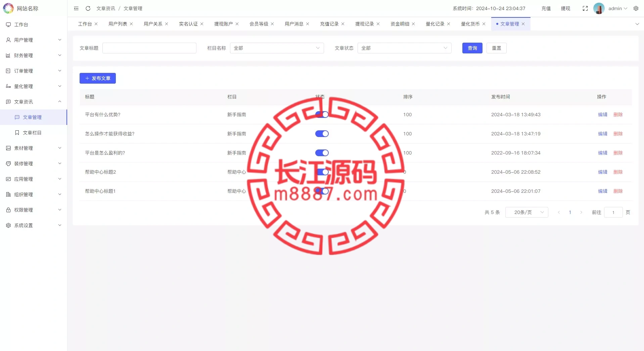Focus 文章标题 input field

[x=149, y=48]
